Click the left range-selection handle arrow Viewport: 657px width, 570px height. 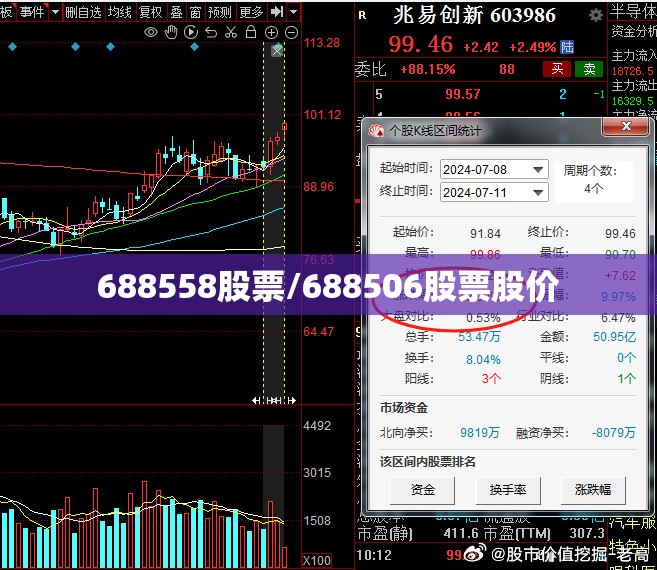pyautogui.click(x=256, y=401)
